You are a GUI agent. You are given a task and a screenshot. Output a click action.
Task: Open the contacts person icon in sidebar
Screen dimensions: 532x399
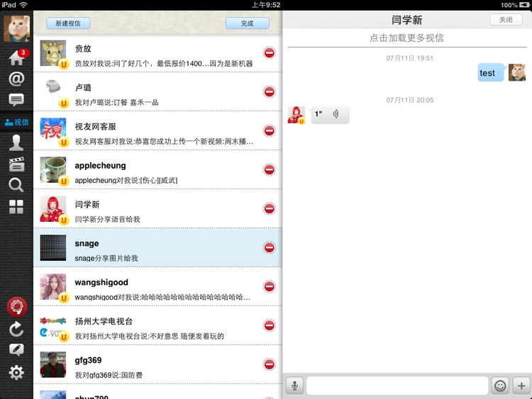pyautogui.click(x=16, y=142)
